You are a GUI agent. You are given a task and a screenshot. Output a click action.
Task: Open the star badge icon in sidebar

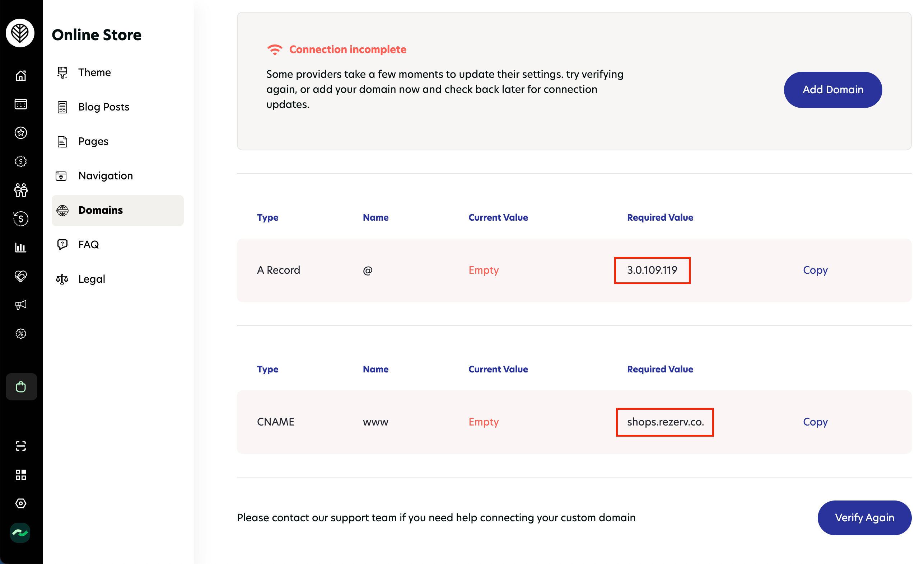click(x=20, y=133)
